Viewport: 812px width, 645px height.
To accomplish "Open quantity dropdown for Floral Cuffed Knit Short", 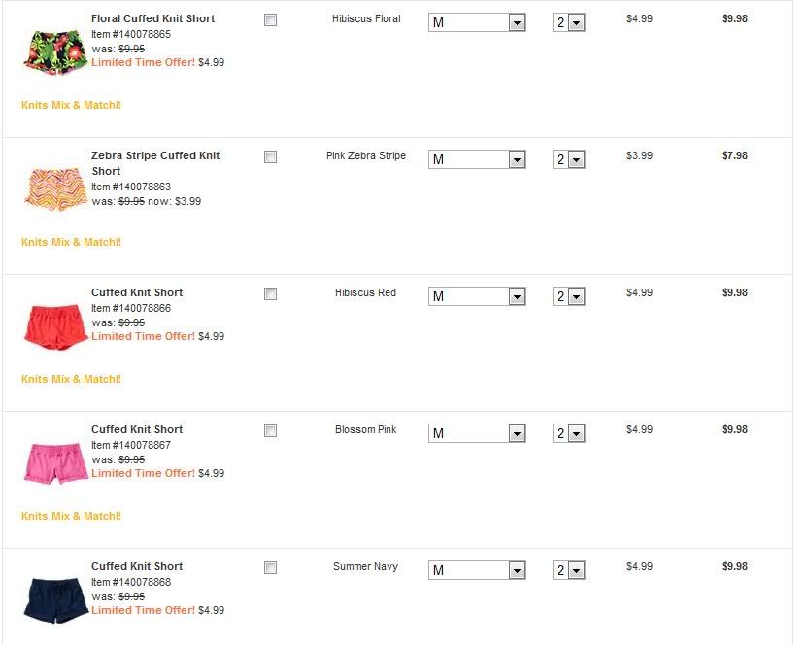I will [569, 22].
